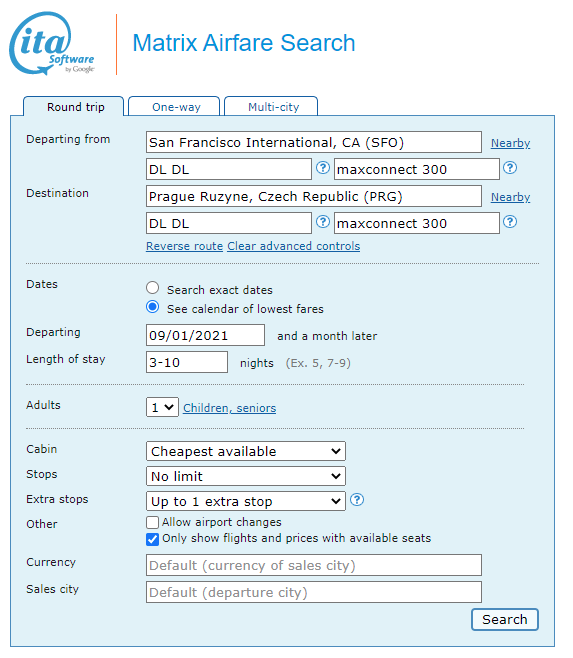Switch to the Multi-city tab
The height and width of the screenshot is (658, 573).
tap(271, 107)
